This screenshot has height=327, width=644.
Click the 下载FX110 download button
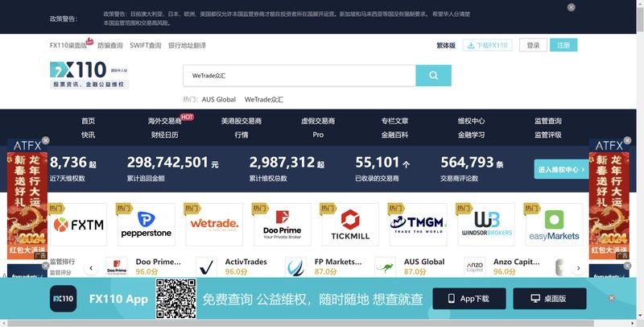tap(488, 45)
